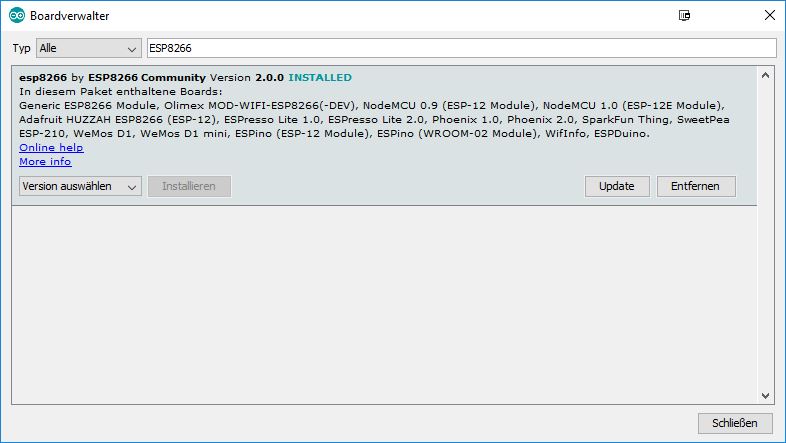The width and height of the screenshot is (786, 443).
Task: Expand the Version auswählen dropdown
Action: 80,186
